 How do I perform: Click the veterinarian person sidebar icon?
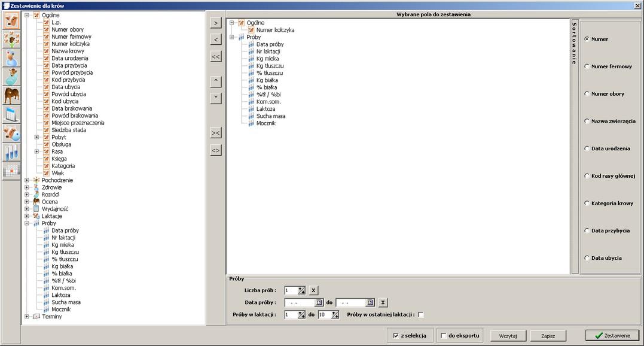click(11, 58)
